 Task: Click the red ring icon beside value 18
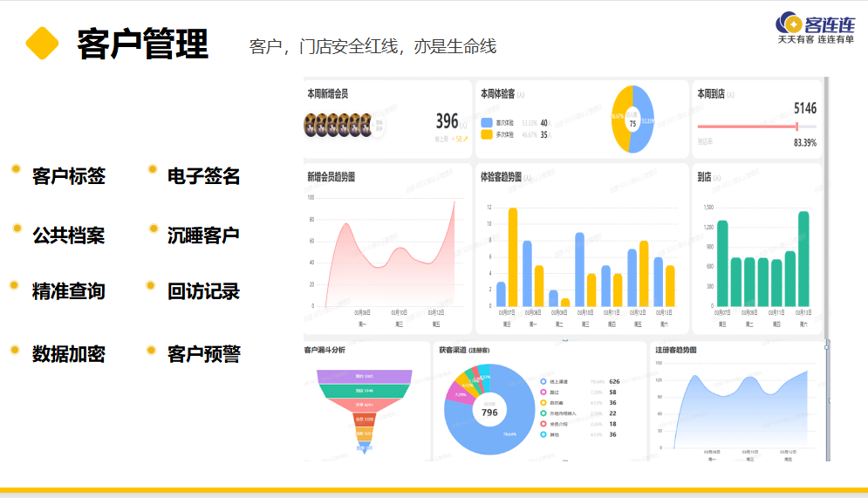[543, 424]
